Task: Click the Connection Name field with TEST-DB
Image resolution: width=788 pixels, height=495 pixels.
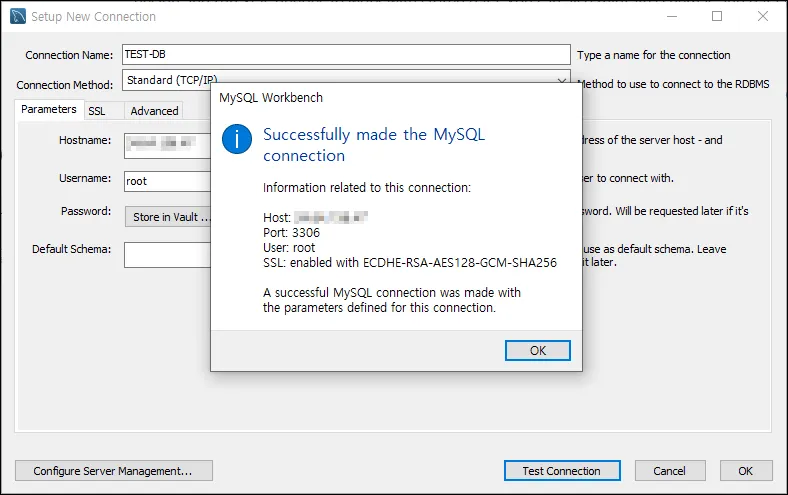Action: click(346, 55)
